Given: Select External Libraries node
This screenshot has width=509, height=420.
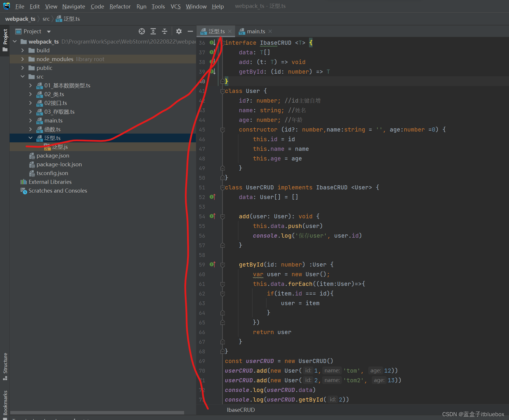Looking at the screenshot, I should [103, 182].
